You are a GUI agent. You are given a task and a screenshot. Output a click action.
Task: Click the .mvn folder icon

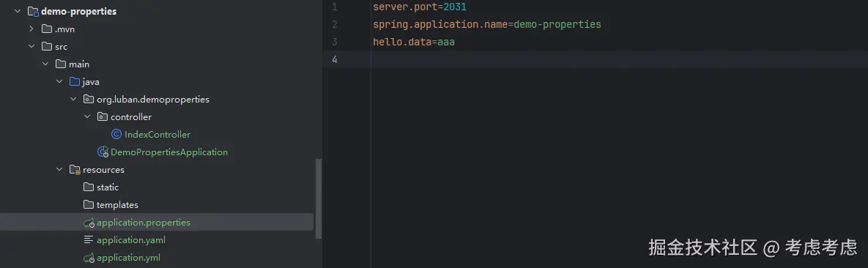(x=47, y=29)
